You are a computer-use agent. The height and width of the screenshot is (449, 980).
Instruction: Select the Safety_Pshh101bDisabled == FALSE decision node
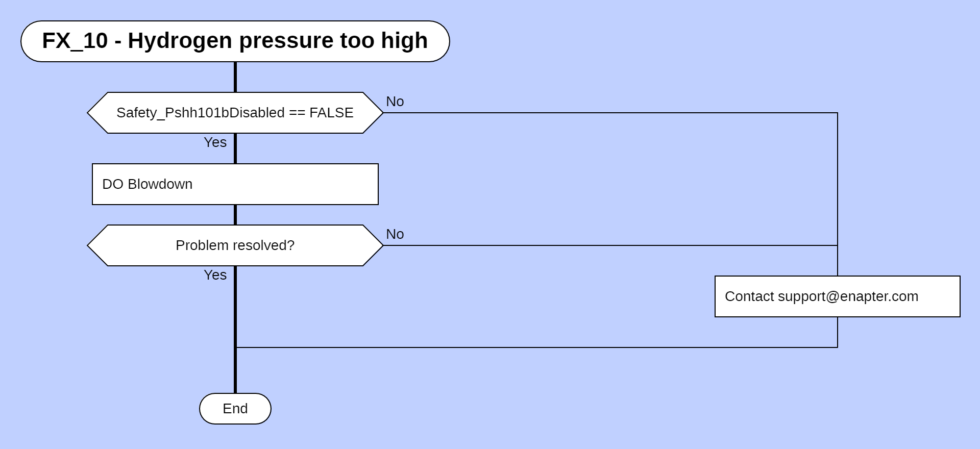click(x=235, y=113)
